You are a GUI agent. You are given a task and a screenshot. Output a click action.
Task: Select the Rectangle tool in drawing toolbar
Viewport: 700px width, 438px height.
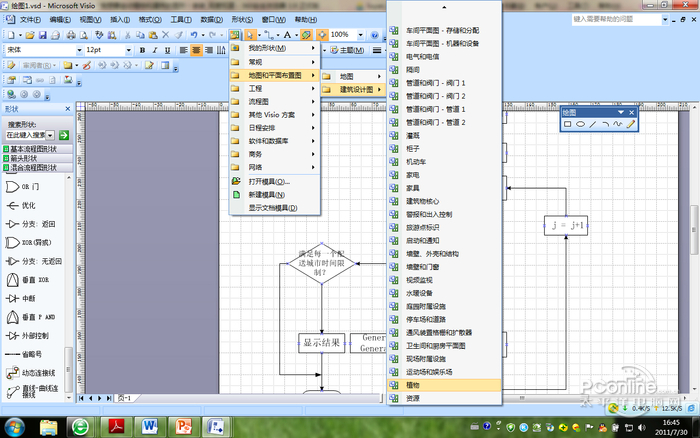point(567,124)
